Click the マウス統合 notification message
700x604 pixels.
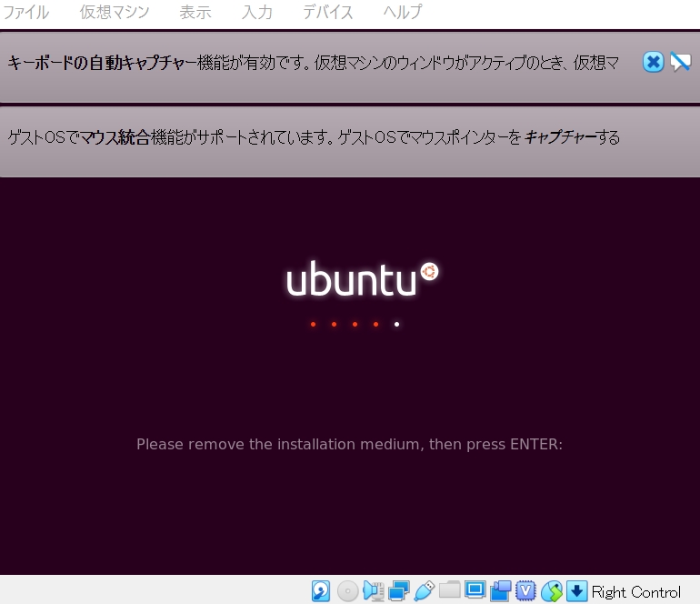click(x=314, y=137)
